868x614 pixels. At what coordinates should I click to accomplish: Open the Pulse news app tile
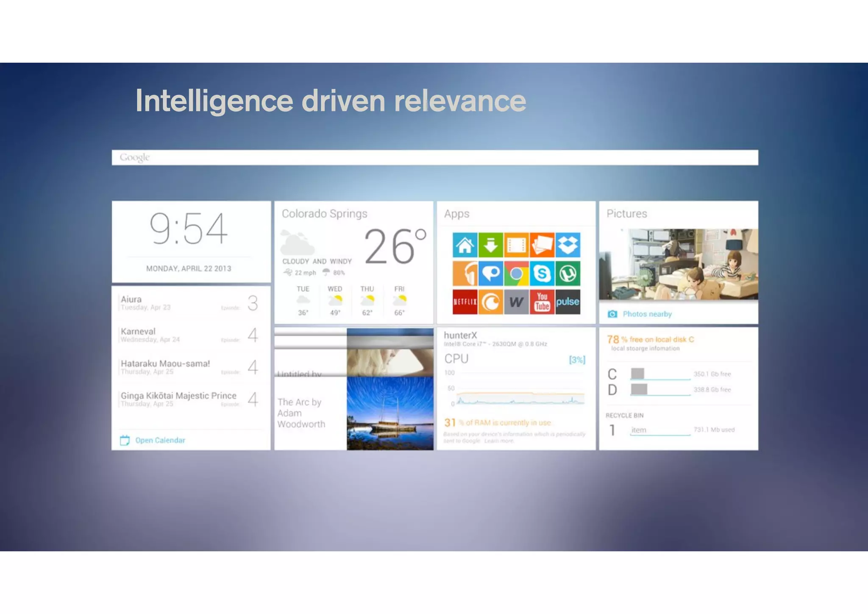coord(568,302)
